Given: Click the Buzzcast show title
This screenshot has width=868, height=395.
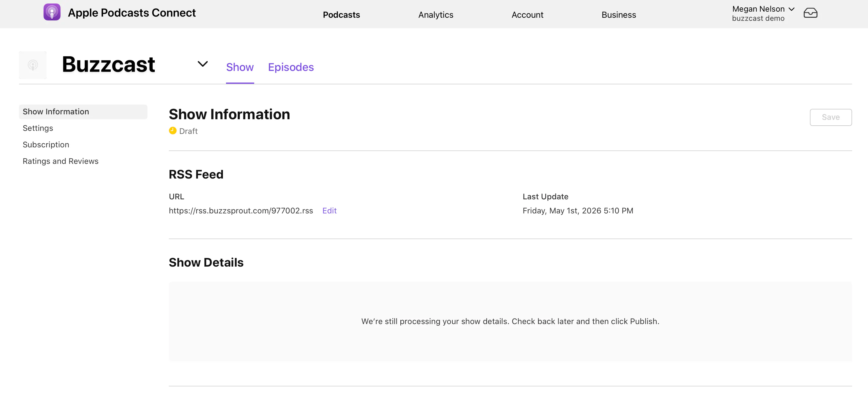Looking at the screenshot, I should click(x=109, y=64).
